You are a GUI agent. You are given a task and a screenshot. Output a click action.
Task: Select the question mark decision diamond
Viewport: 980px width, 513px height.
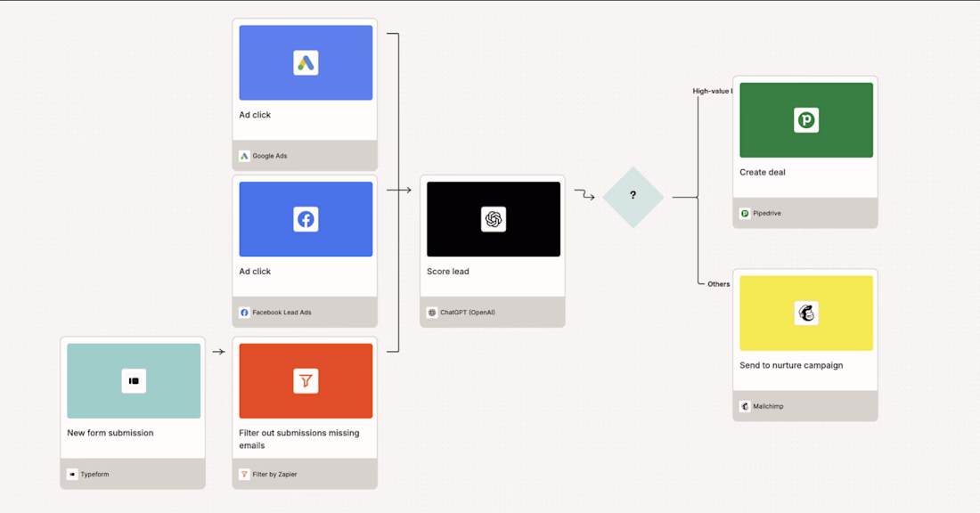pos(633,197)
